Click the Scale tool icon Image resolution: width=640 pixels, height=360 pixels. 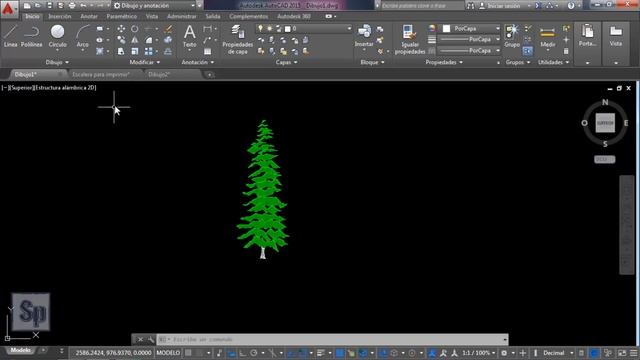135,51
